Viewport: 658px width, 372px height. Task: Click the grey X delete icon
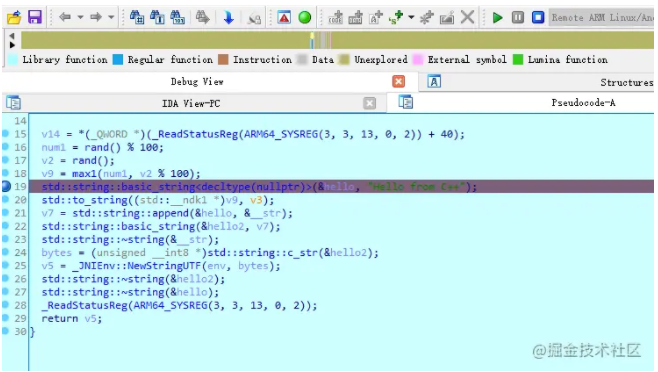click(467, 17)
